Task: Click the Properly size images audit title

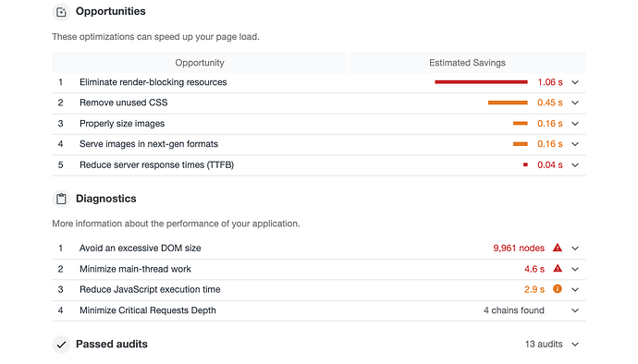Action: [x=122, y=124]
